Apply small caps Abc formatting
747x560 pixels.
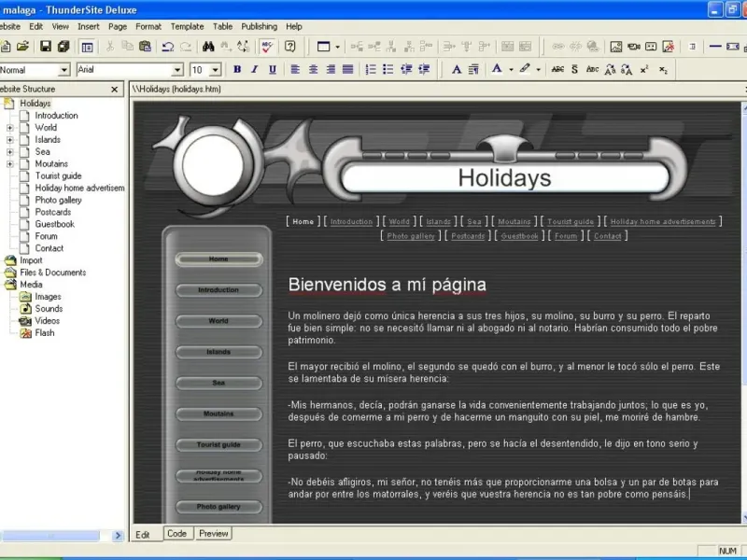[592, 69]
